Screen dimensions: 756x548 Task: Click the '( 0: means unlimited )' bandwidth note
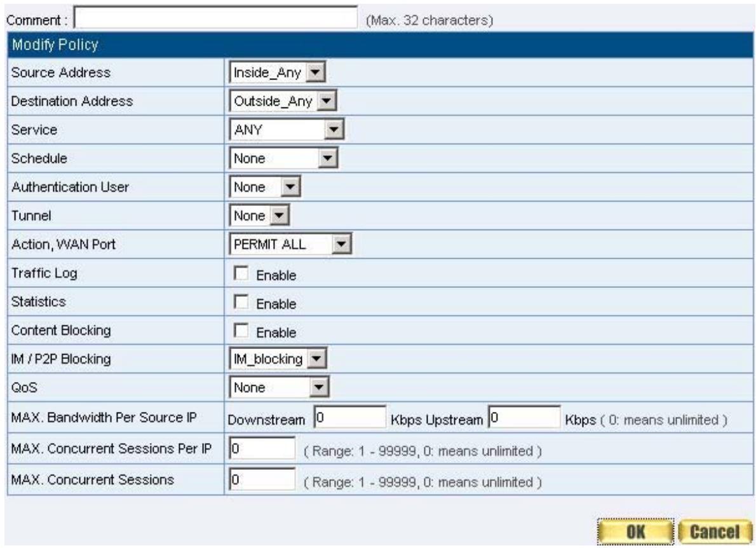663,420
